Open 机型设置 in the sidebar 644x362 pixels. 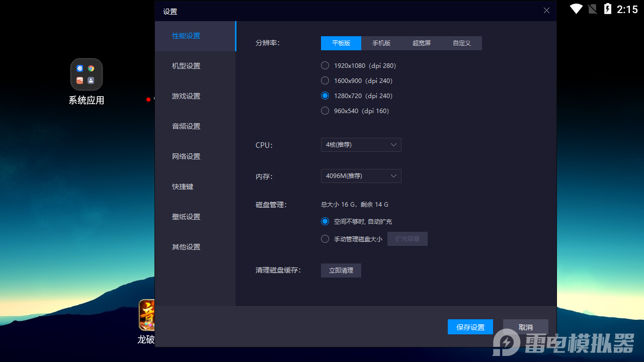(x=195, y=66)
